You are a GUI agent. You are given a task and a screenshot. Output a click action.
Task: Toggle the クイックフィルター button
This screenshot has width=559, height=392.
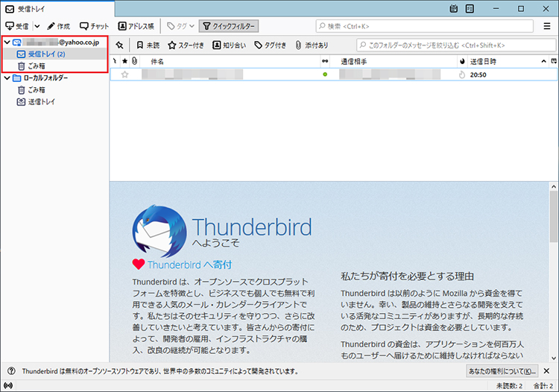click(x=229, y=26)
